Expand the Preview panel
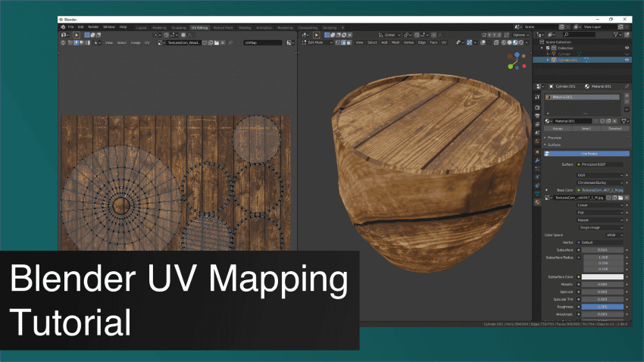This screenshot has height=362, width=644. [554, 138]
